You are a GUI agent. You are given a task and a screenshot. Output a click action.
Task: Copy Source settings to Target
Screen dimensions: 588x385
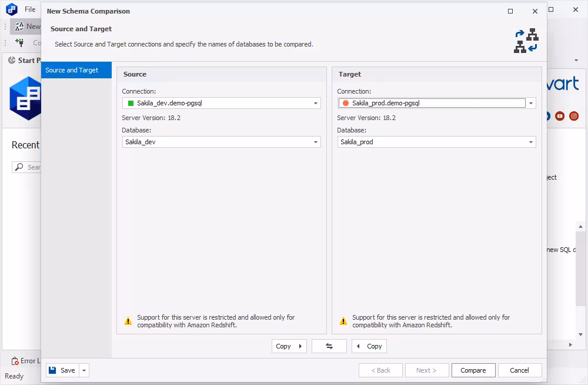(289, 346)
